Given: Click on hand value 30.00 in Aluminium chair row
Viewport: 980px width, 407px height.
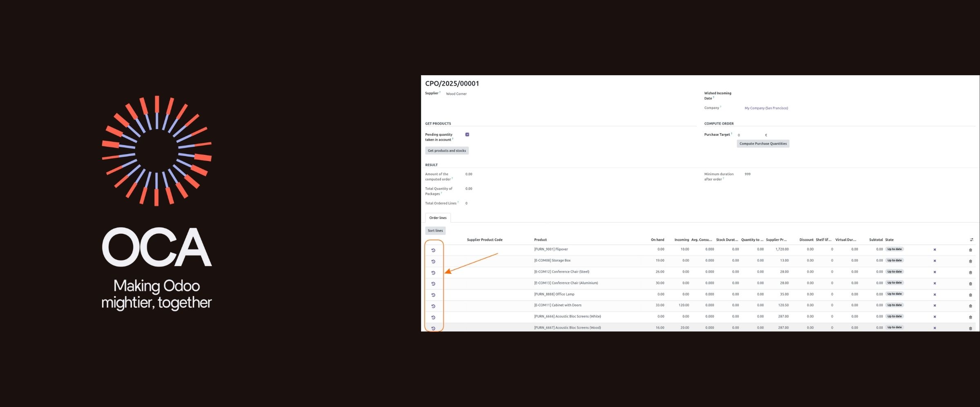Looking at the screenshot, I should [x=660, y=283].
